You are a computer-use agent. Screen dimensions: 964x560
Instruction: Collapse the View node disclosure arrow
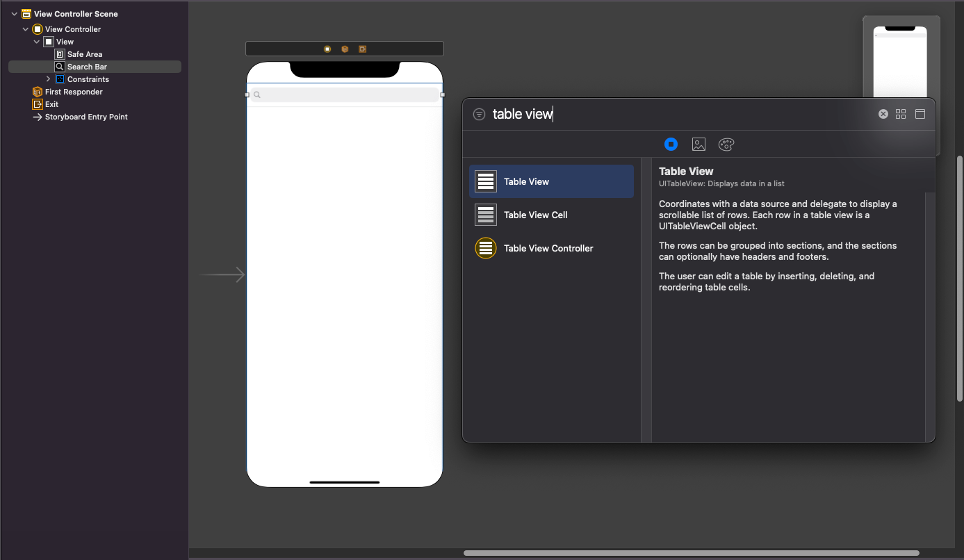tap(37, 42)
